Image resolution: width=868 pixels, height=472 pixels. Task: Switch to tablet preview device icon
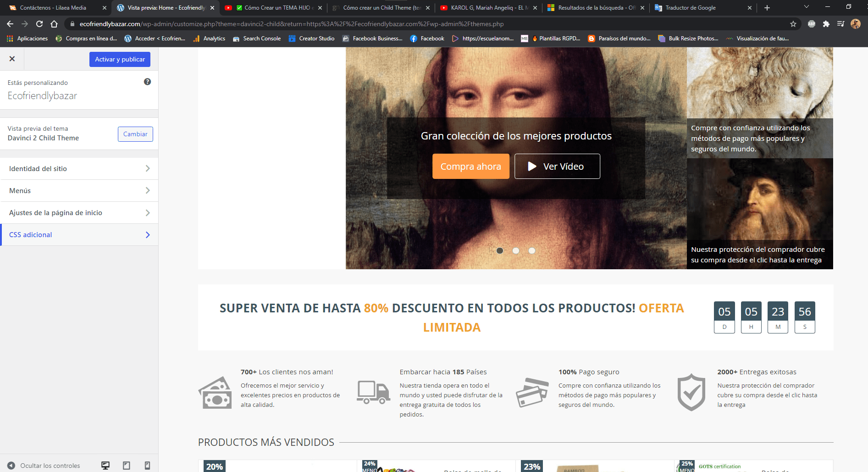(x=127, y=466)
